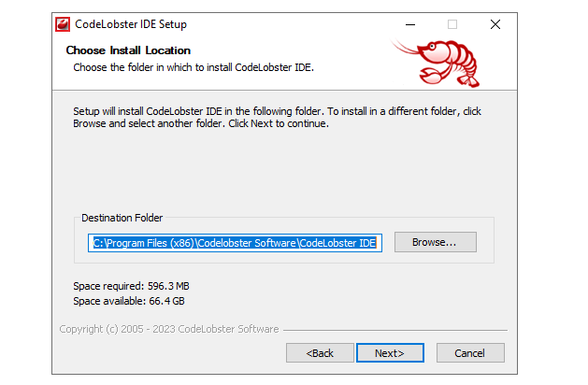
Task: Click the CodeLobster IDE Setup title text
Action: [x=131, y=24]
